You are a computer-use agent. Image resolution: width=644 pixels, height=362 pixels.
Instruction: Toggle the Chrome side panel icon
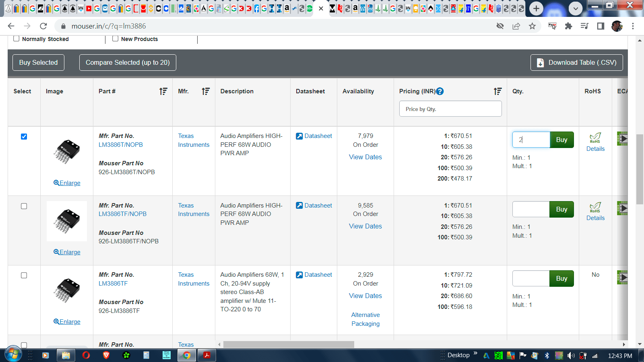[601, 26]
